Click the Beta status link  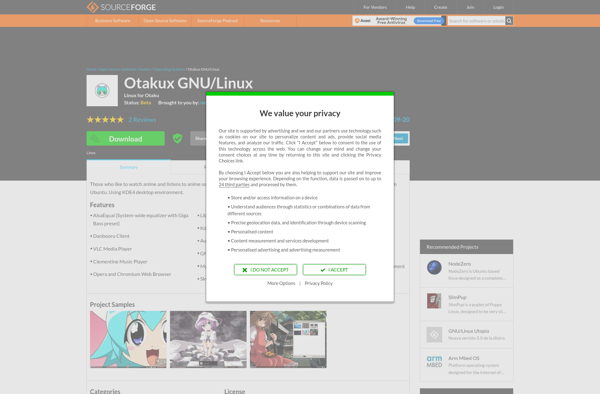point(146,103)
